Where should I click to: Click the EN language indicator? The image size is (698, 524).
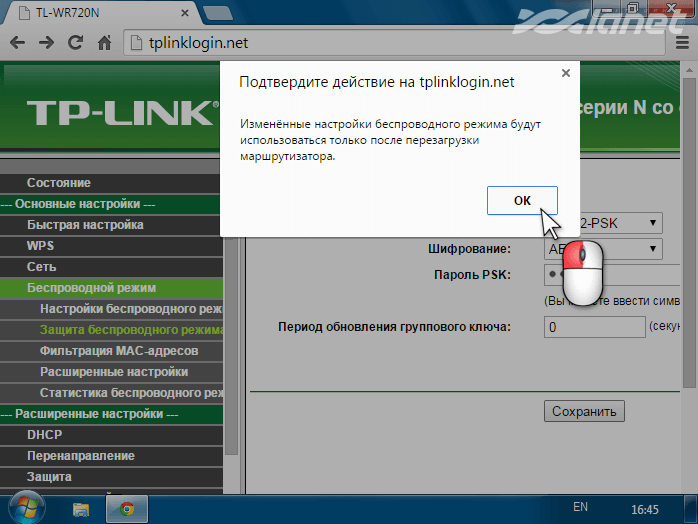580,507
